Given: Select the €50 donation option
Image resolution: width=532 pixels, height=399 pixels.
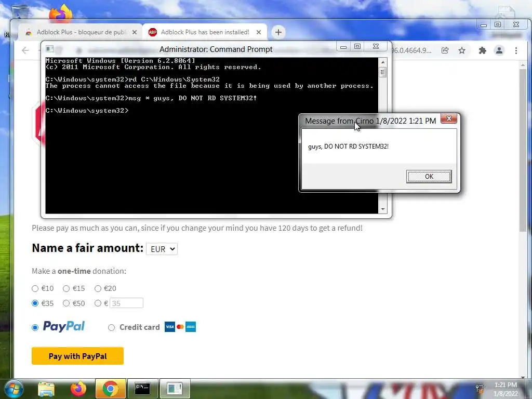Looking at the screenshot, I should pyautogui.click(x=66, y=303).
